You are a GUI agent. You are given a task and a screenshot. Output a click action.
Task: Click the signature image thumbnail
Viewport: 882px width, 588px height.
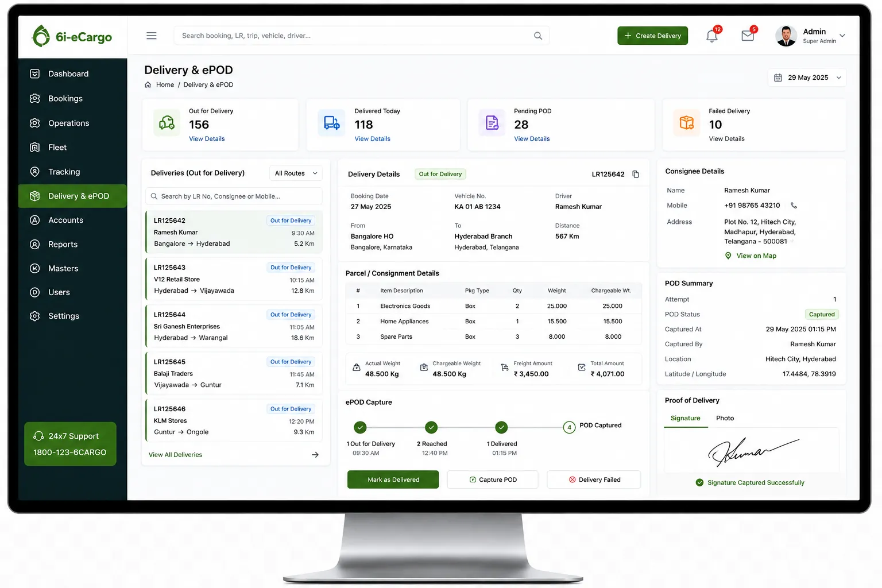click(752, 452)
